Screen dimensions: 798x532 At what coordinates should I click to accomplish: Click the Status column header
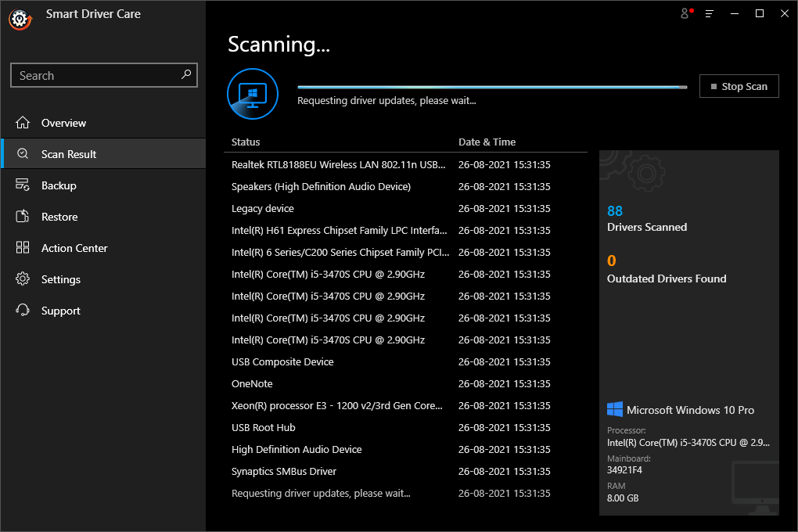click(246, 142)
